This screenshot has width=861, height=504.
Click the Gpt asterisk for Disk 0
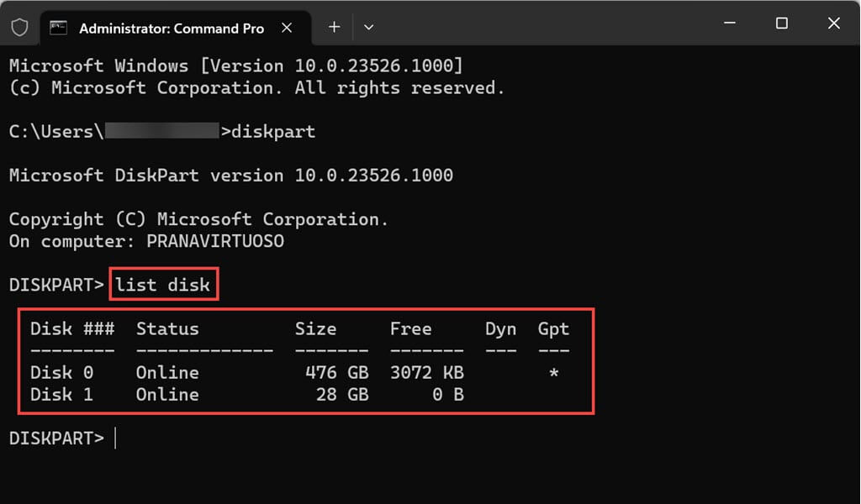pos(553,374)
